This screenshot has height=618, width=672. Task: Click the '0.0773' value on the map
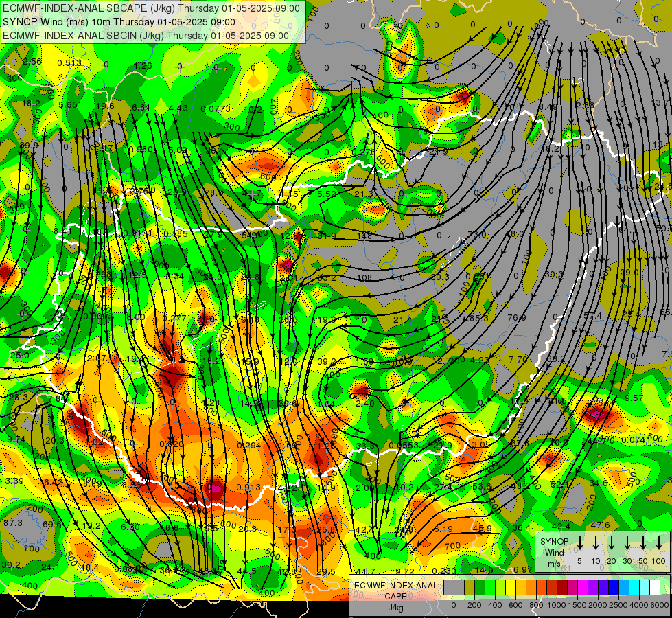click(215, 109)
